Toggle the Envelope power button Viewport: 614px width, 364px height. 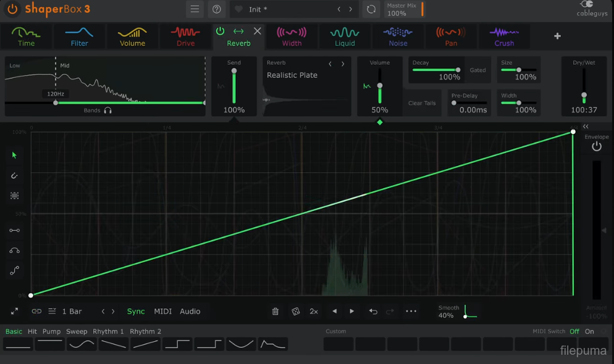[x=596, y=147]
